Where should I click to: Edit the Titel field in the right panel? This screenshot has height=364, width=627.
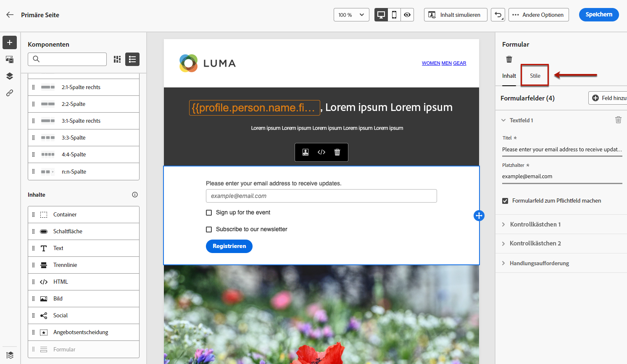(562, 150)
